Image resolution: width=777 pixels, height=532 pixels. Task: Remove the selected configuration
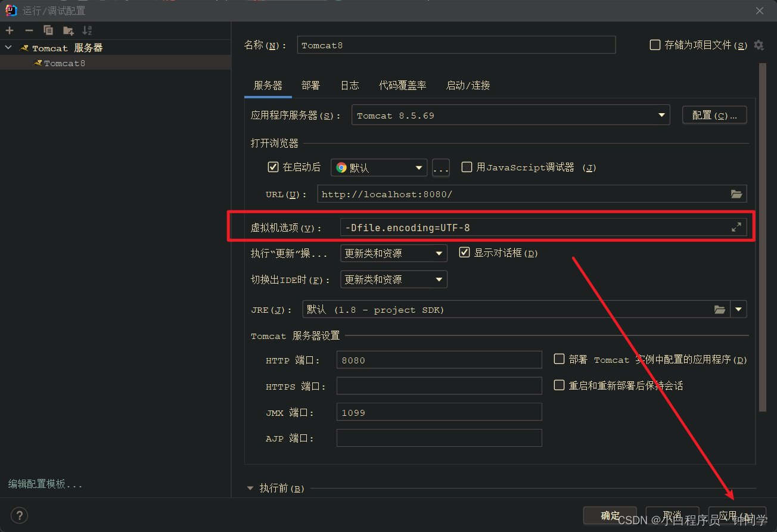(x=29, y=30)
